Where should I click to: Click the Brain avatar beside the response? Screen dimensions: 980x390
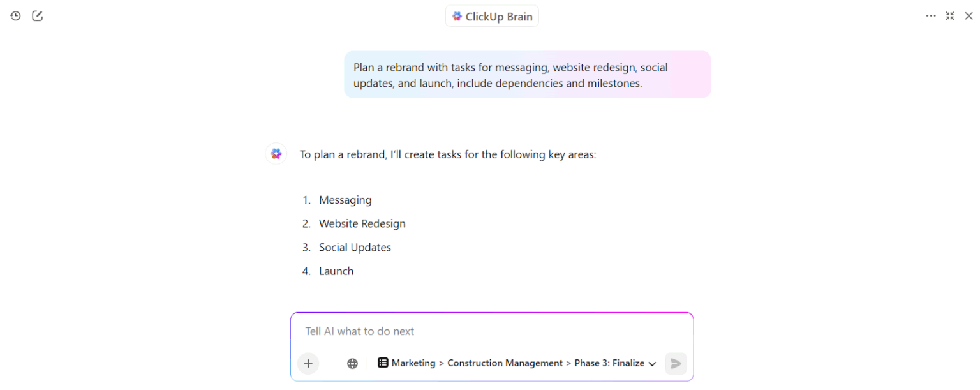[276, 154]
